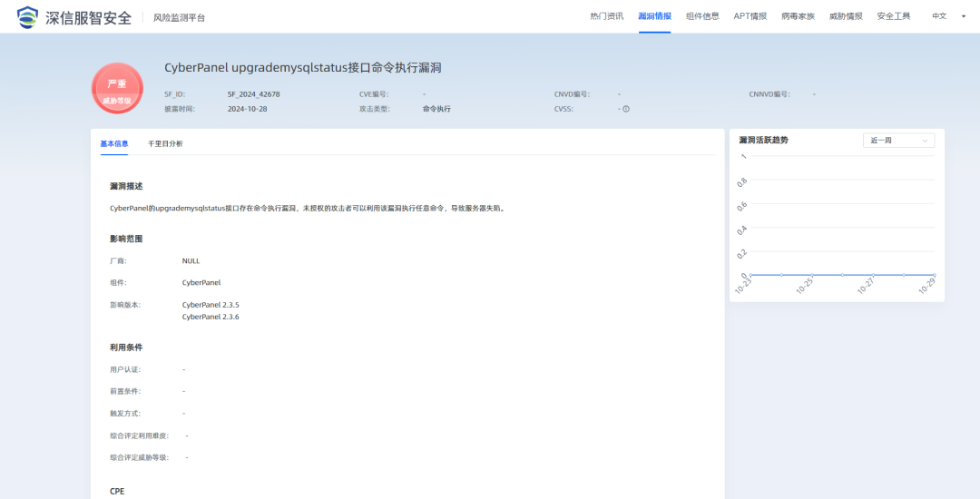The height and width of the screenshot is (499, 980).
Task: Click the attack type 命令执行 value
Action: click(x=436, y=109)
